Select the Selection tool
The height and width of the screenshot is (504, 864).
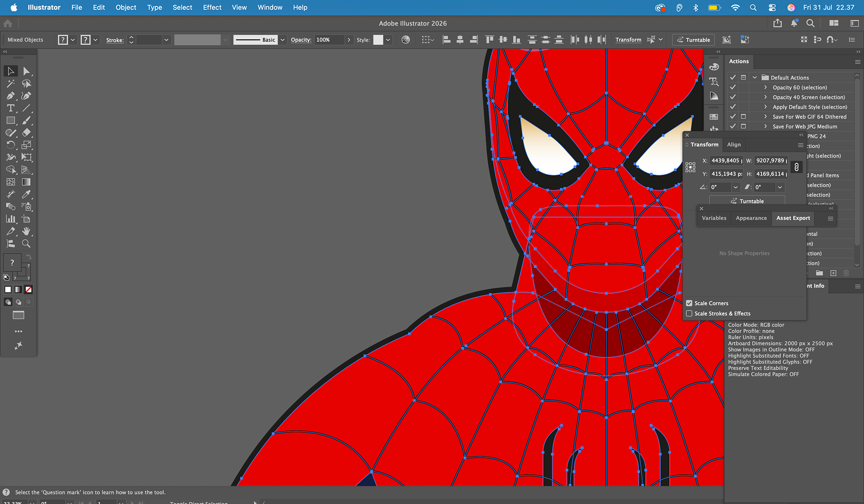point(11,71)
